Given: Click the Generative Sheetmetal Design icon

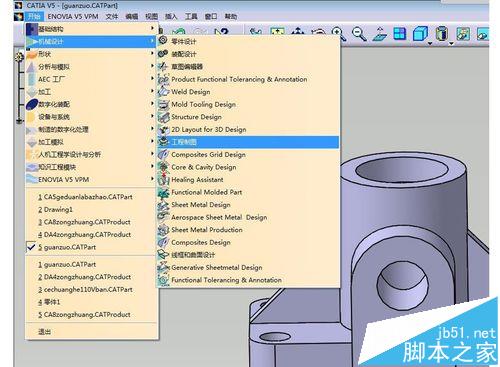Looking at the screenshot, I should pos(163,267).
